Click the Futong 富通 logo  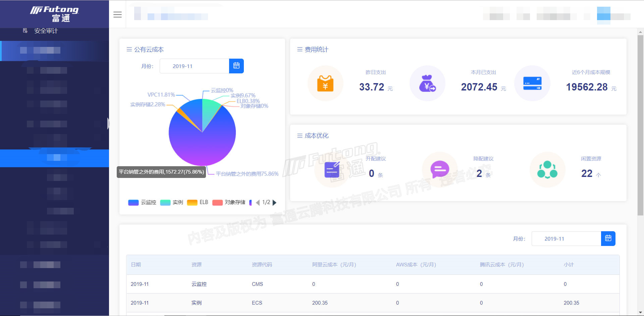pos(55,14)
